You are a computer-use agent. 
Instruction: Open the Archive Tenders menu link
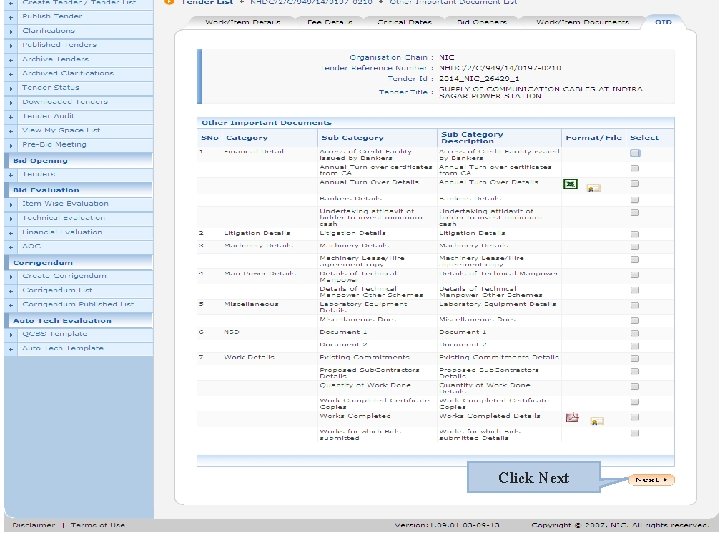tap(56, 59)
